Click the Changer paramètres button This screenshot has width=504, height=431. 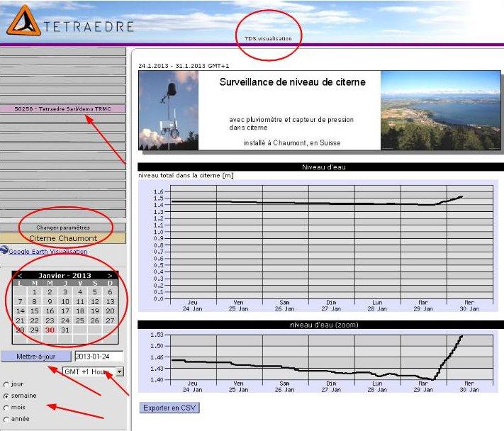(63, 228)
